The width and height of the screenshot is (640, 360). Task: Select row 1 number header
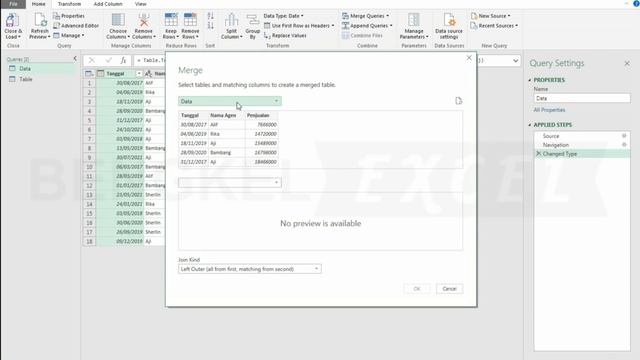pos(89,83)
